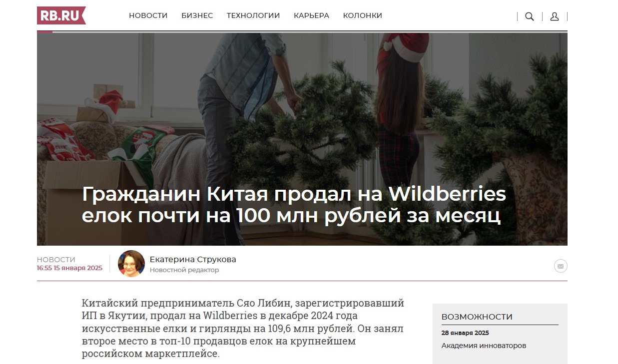
Task: Click the 16:55 15 января 2025 timestamp
Action: [x=69, y=268]
